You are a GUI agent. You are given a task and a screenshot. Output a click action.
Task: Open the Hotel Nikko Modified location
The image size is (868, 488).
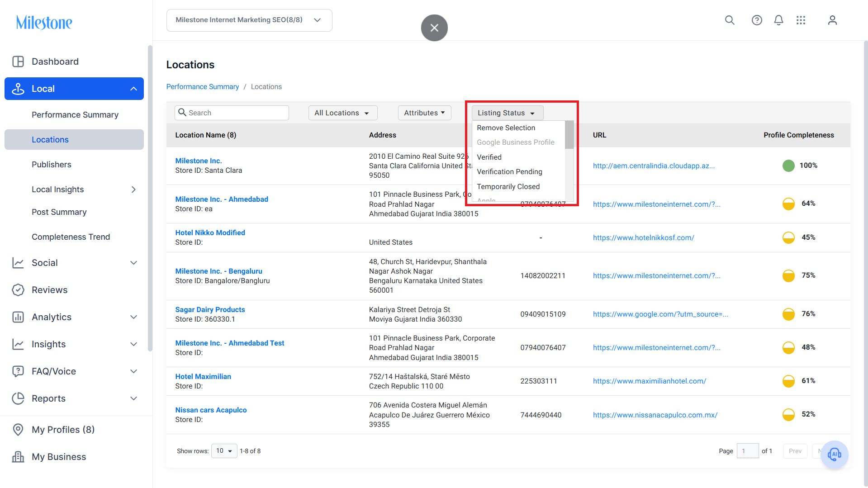(210, 232)
